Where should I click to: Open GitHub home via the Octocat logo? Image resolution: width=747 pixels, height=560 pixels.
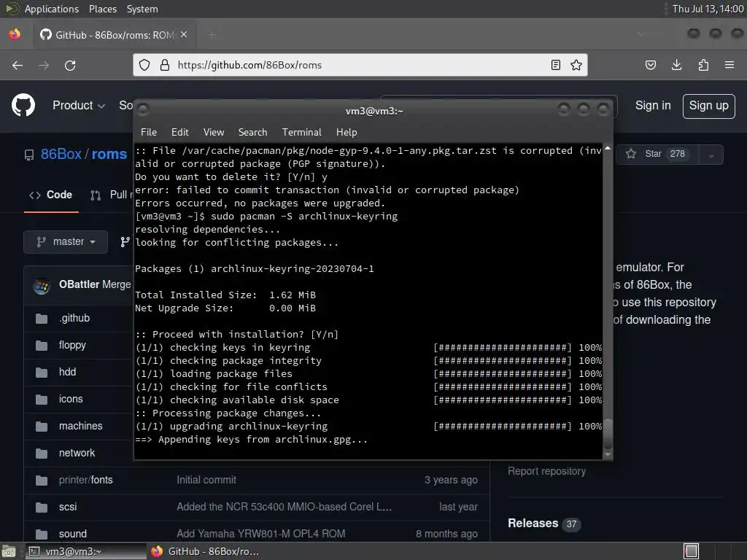(x=23, y=105)
